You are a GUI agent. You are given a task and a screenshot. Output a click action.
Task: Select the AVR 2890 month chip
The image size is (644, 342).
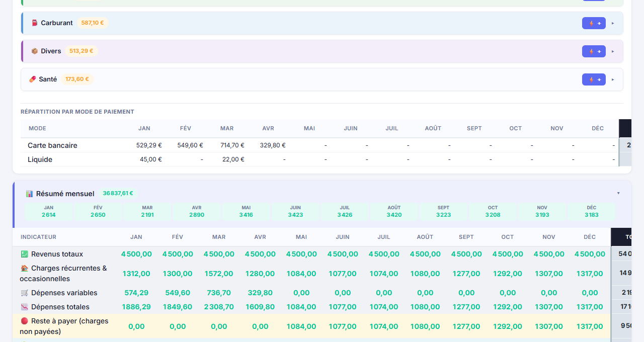pyautogui.click(x=197, y=211)
